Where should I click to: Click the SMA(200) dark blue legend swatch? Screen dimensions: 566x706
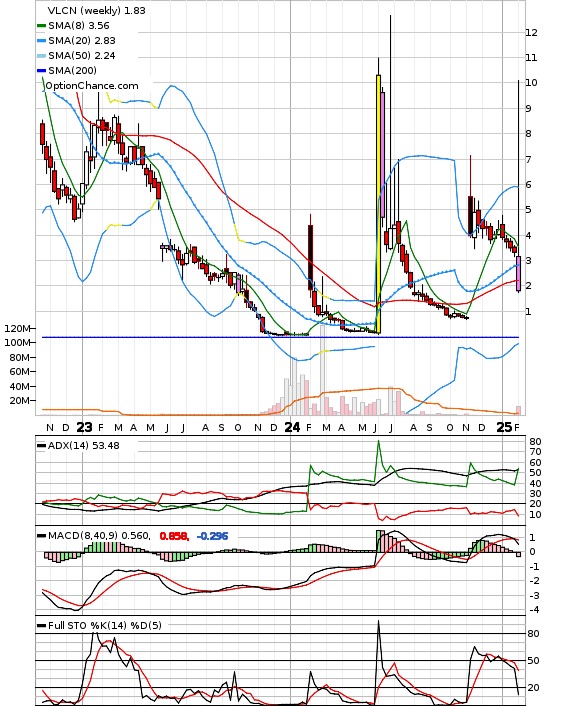(41, 71)
